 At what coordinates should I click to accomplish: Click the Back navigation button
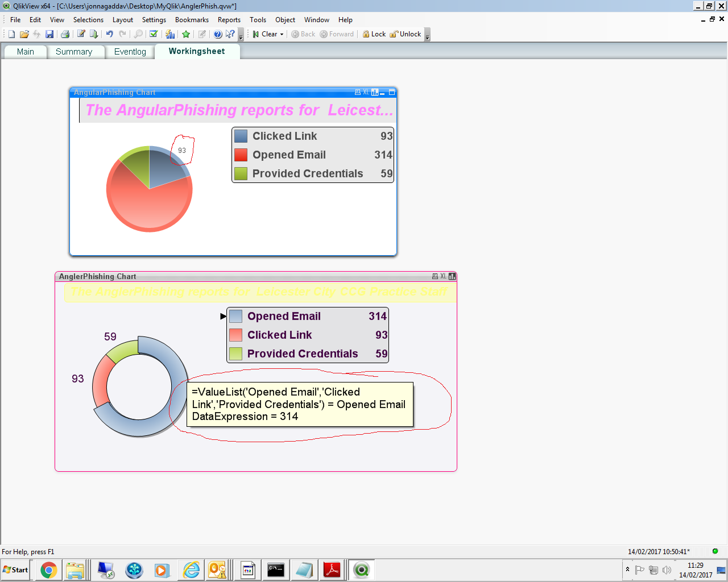303,34
